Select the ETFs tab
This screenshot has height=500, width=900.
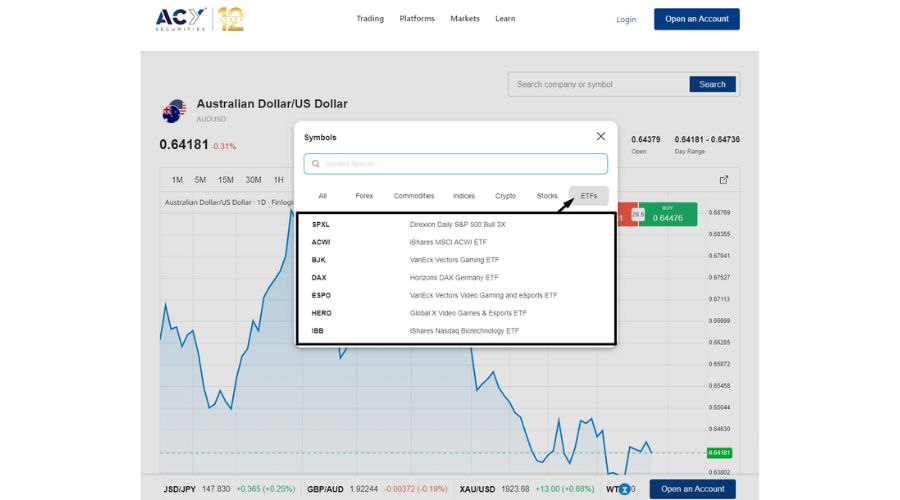point(588,196)
